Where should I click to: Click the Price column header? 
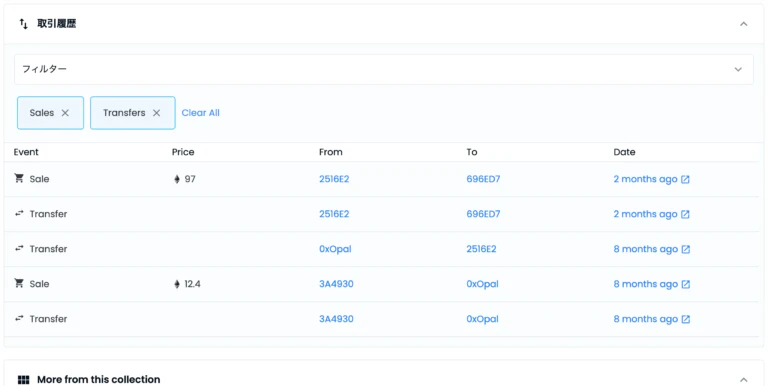183,152
